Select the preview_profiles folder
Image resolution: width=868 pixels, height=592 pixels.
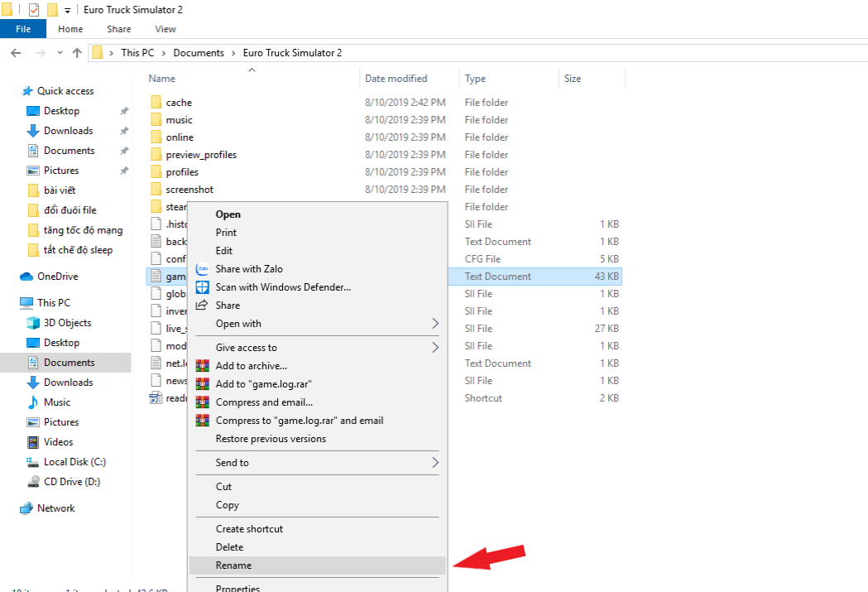pos(201,155)
